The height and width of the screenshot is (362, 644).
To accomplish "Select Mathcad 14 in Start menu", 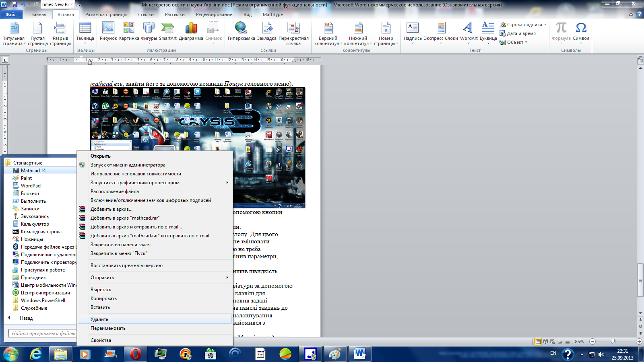I will (40, 171).
